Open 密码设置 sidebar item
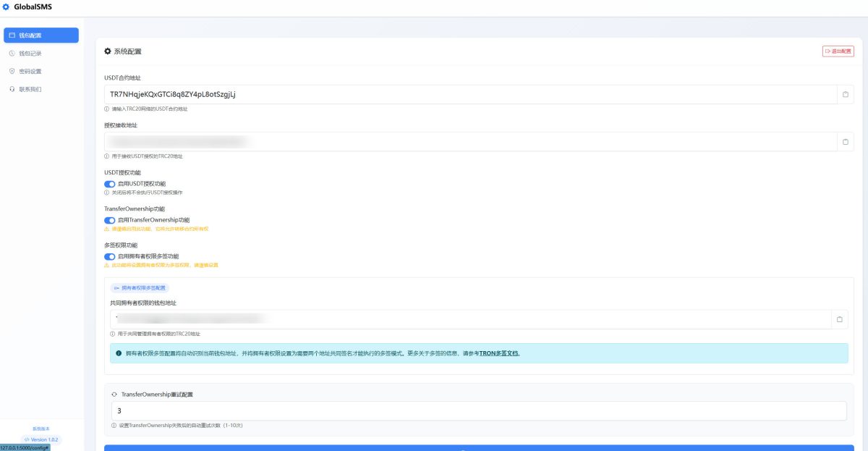The height and width of the screenshot is (451, 868). (41, 71)
